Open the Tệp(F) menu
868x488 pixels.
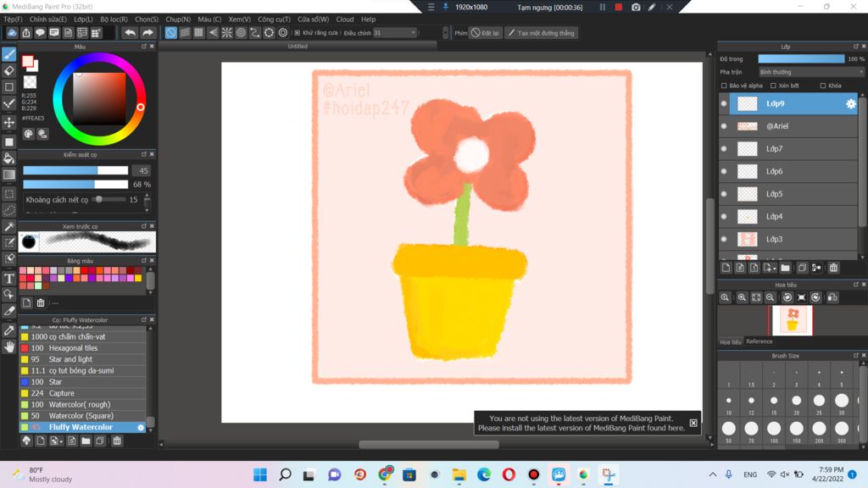point(13,19)
